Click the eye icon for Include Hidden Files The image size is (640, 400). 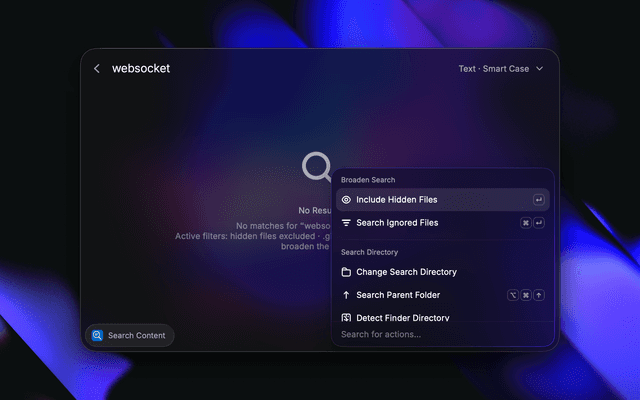(x=346, y=200)
